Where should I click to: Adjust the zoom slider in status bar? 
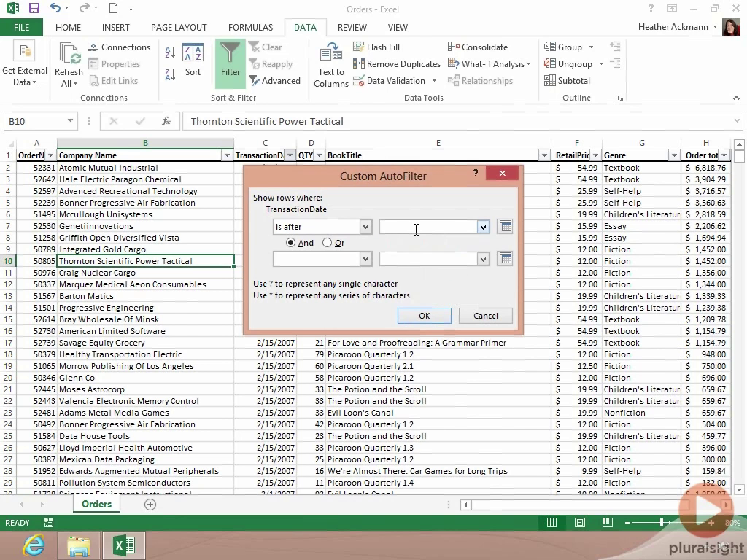click(x=662, y=523)
